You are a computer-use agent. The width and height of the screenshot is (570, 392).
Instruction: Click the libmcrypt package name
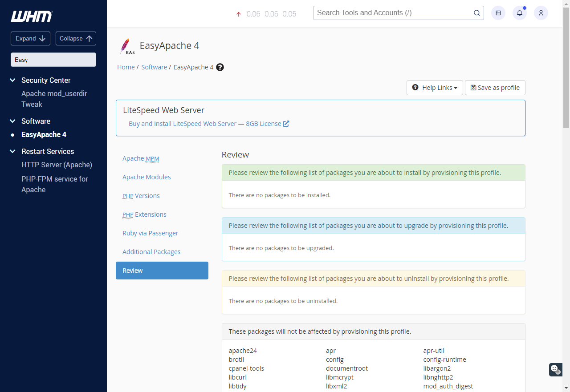point(340,377)
